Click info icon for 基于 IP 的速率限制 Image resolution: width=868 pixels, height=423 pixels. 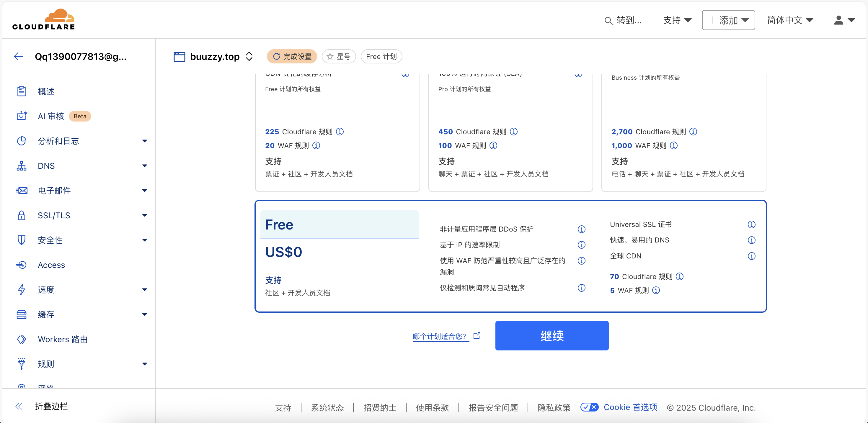pos(582,245)
